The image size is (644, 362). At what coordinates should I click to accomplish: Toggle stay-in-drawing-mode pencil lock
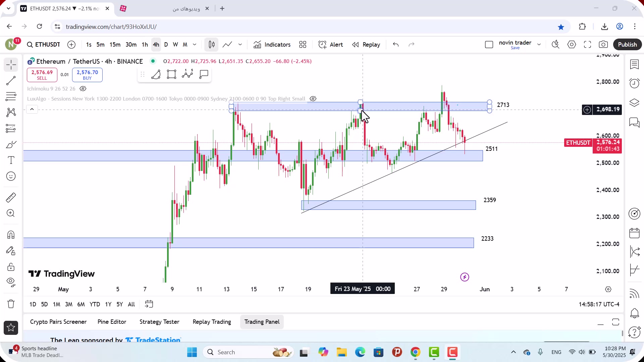[11, 251]
